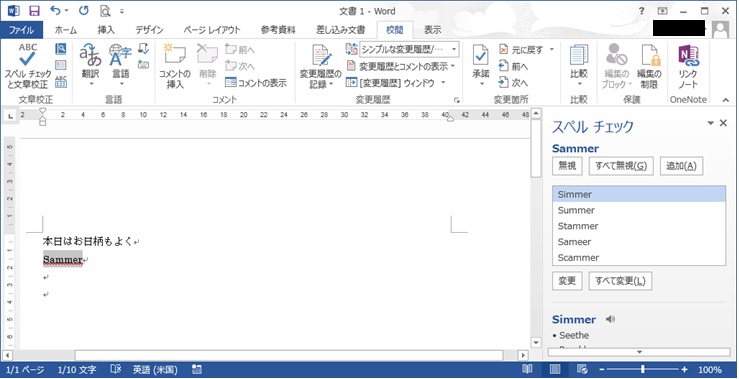Switch to the Home (ホーム) tab
This screenshot has width=739, height=379.
66,30
